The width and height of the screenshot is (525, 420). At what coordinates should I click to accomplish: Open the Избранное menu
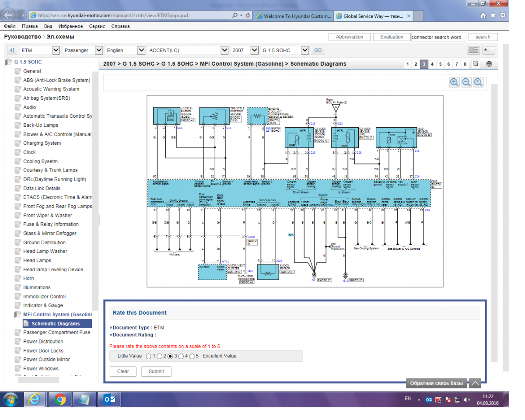70,26
